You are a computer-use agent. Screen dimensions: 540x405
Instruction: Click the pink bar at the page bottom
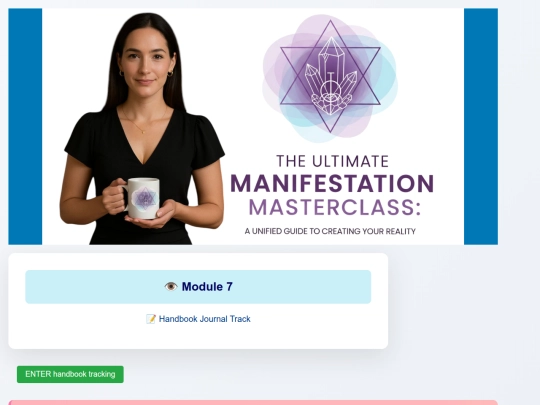[253, 403]
